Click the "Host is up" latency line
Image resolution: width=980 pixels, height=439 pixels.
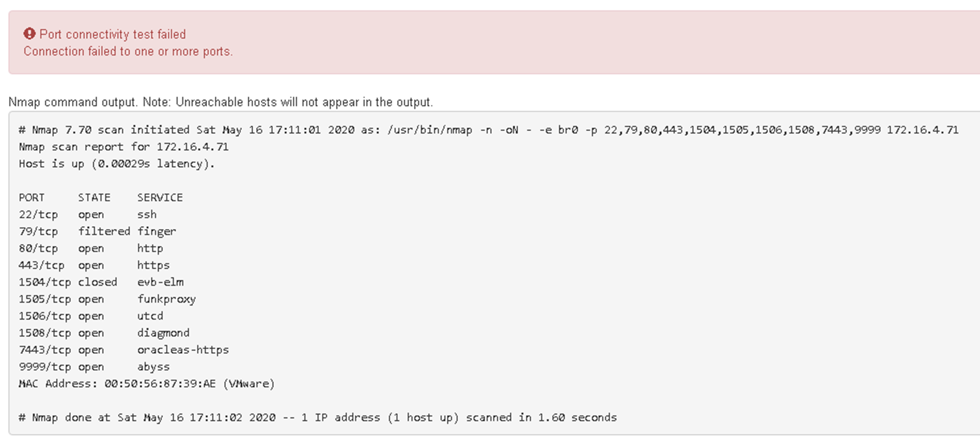[x=117, y=164]
